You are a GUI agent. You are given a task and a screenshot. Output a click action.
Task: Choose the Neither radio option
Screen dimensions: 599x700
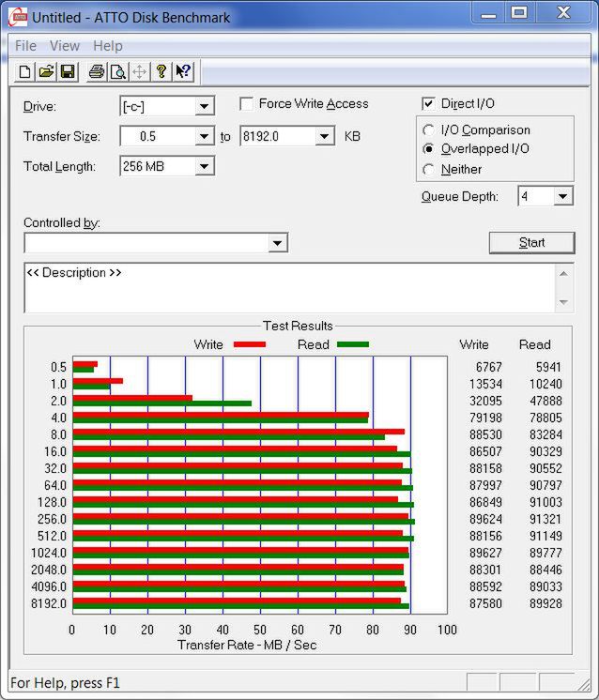(428, 169)
